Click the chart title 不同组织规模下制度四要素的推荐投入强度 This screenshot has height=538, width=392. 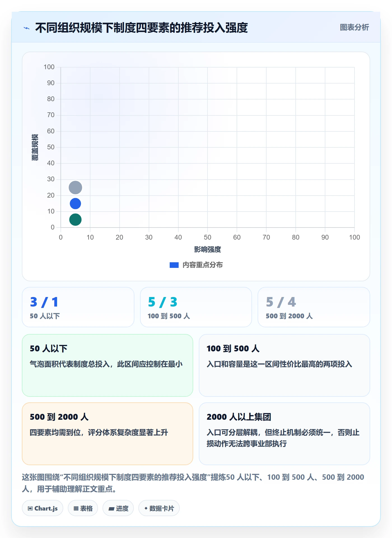[141, 28]
